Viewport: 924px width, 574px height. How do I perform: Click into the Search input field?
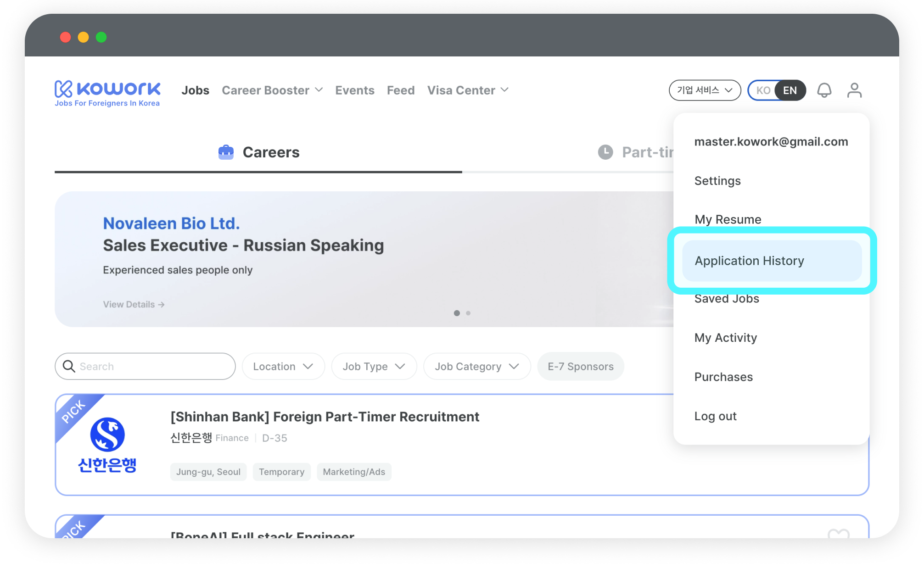point(145,366)
